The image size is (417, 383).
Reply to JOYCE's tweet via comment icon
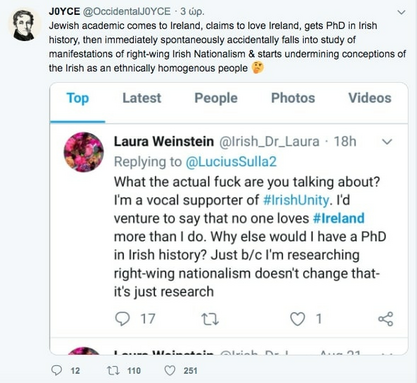point(56,370)
